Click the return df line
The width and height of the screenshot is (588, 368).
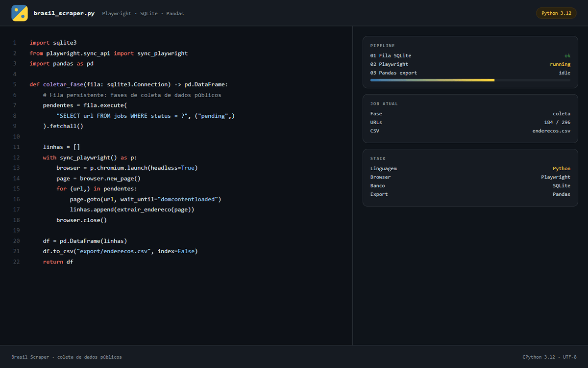pos(58,262)
